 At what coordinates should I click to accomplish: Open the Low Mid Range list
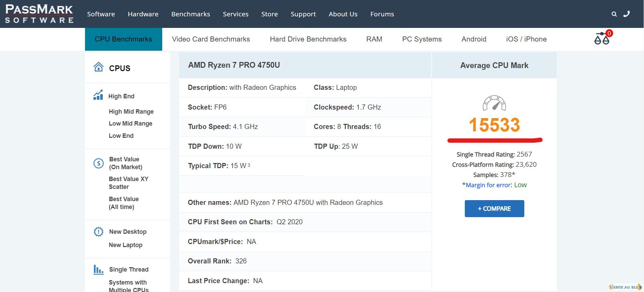[131, 124]
